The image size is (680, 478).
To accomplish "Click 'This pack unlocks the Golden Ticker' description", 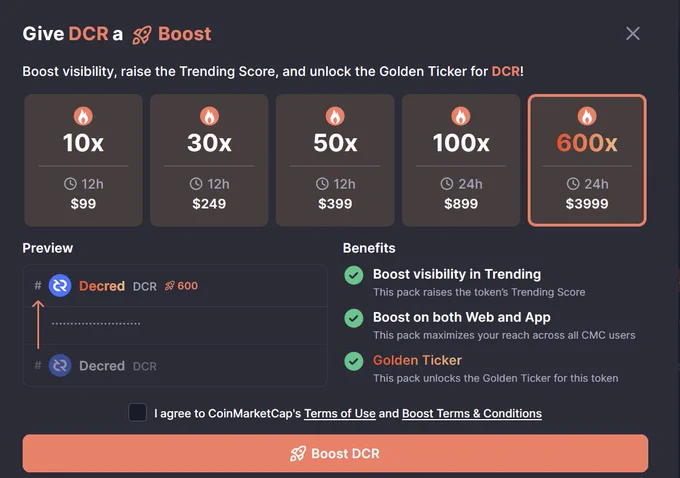I will point(496,378).
